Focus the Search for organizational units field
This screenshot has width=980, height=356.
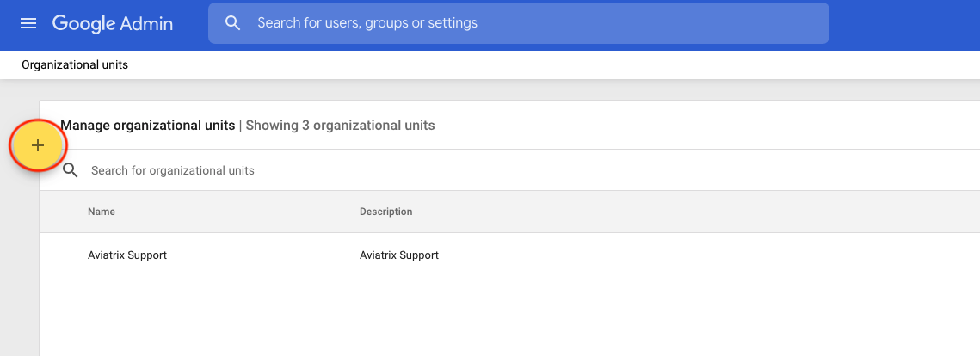coord(172,170)
